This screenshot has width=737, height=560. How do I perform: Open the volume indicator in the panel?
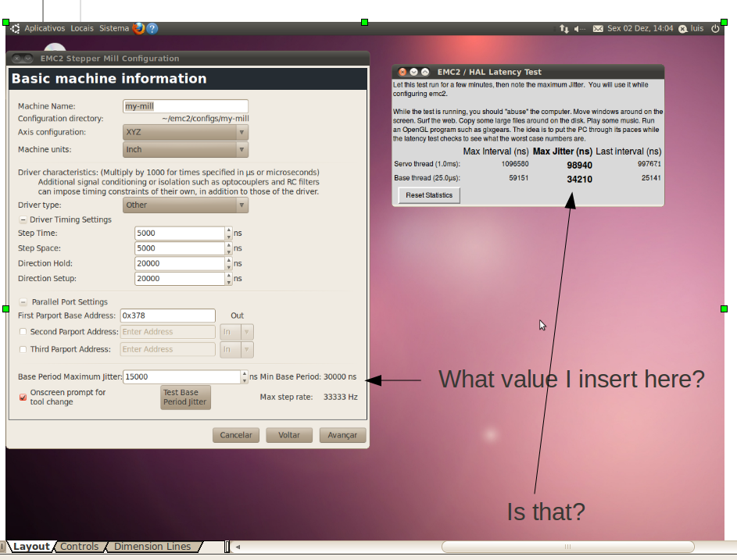point(579,29)
